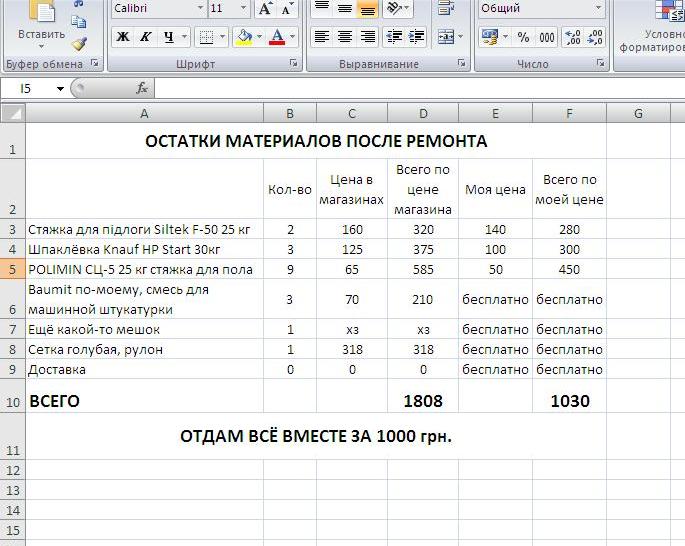Click the Grow Font icon
This screenshot has width=685, height=546.
pos(266,9)
